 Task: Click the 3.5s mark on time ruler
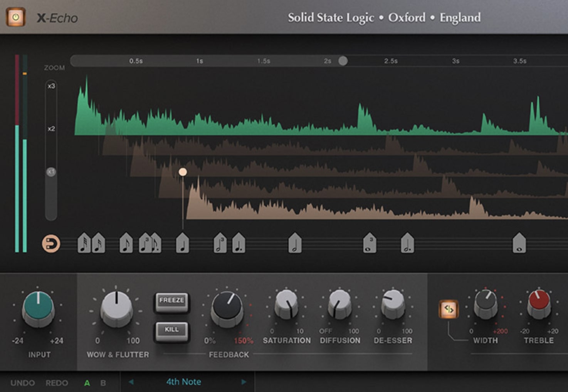pyautogui.click(x=519, y=61)
